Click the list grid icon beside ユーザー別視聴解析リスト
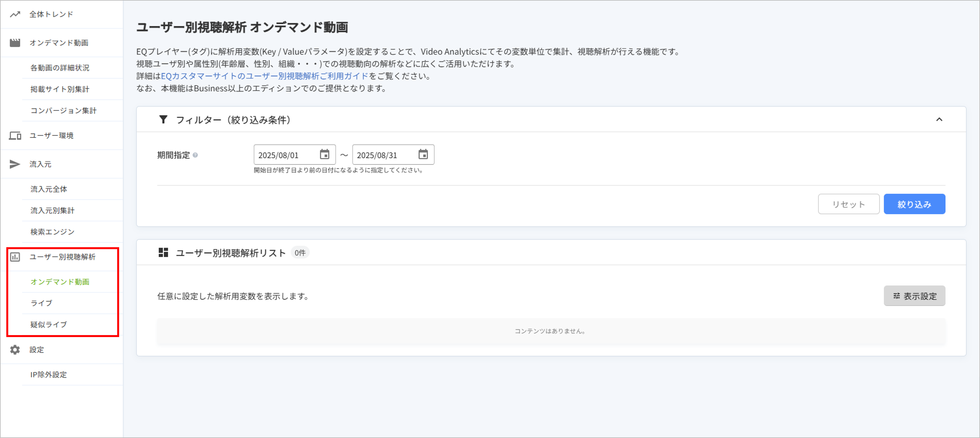The height and width of the screenshot is (438, 980). [x=163, y=252]
